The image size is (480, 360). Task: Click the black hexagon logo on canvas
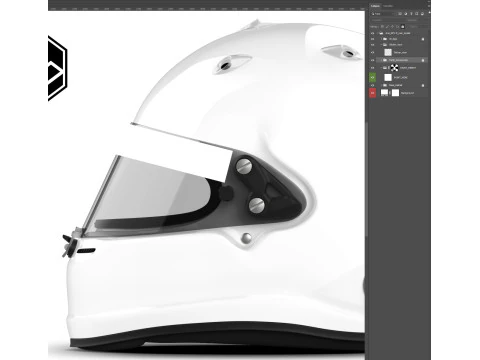tap(58, 68)
